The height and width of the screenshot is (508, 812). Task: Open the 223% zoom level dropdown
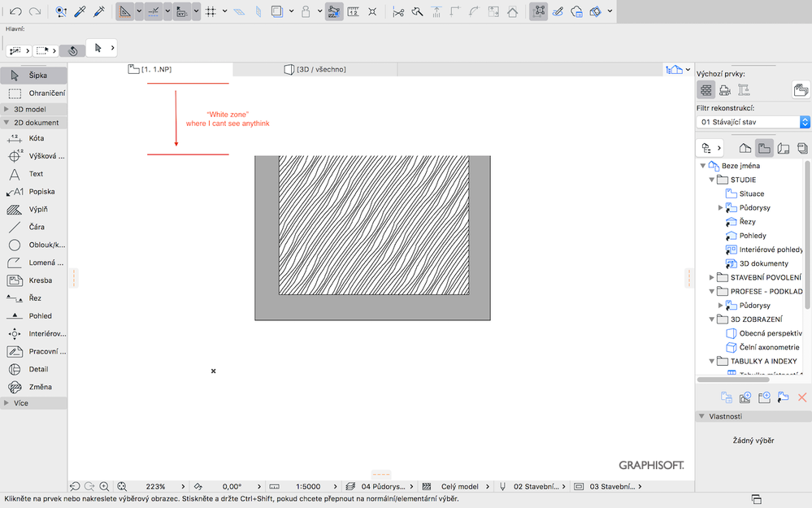coord(158,486)
